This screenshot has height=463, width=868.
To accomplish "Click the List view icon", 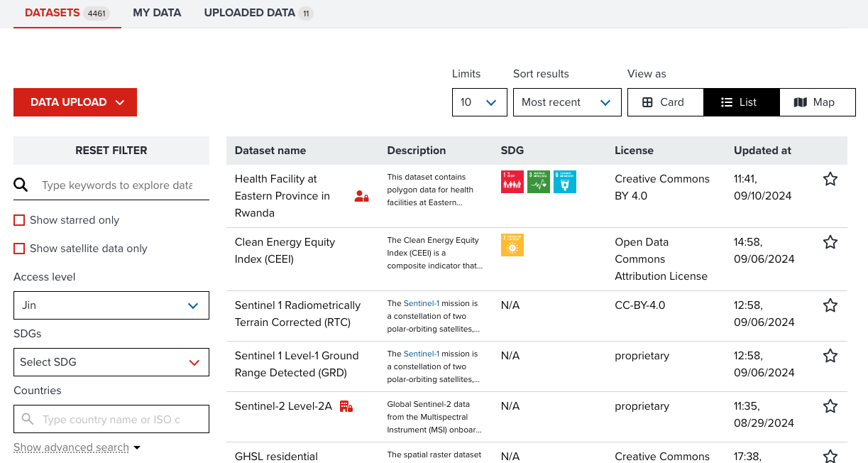I will point(741,102).
